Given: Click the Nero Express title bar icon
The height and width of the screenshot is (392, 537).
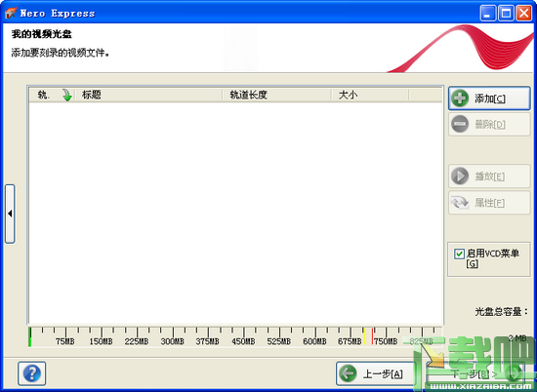Looking at the screenshot, I should [11, 13].
